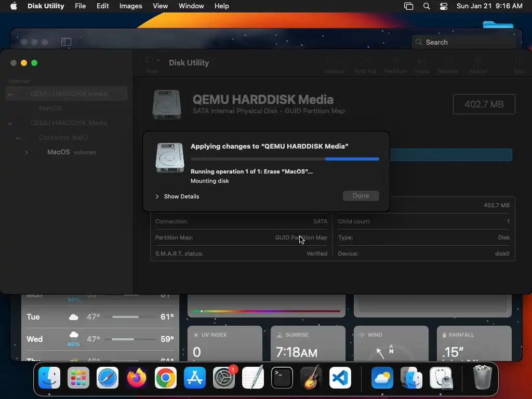Click the Done button

tap(361, 196)
